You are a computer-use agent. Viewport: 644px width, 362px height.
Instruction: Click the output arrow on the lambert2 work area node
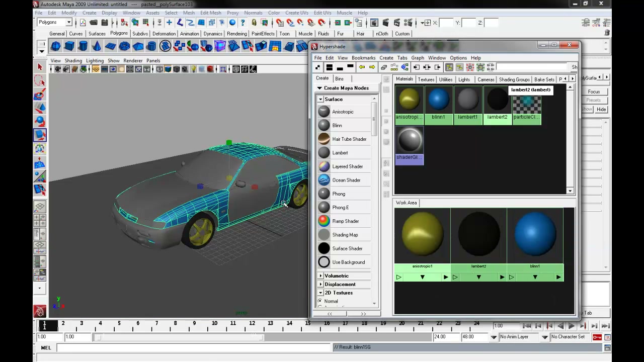(502, 277)
